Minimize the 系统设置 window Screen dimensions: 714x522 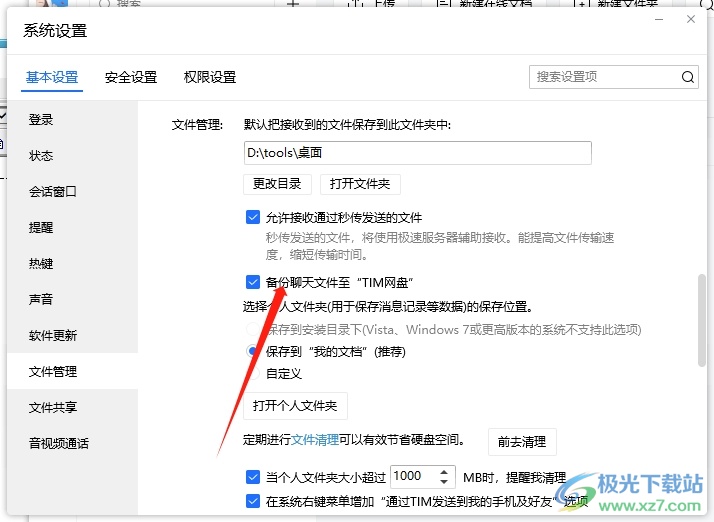click(658, 19)
